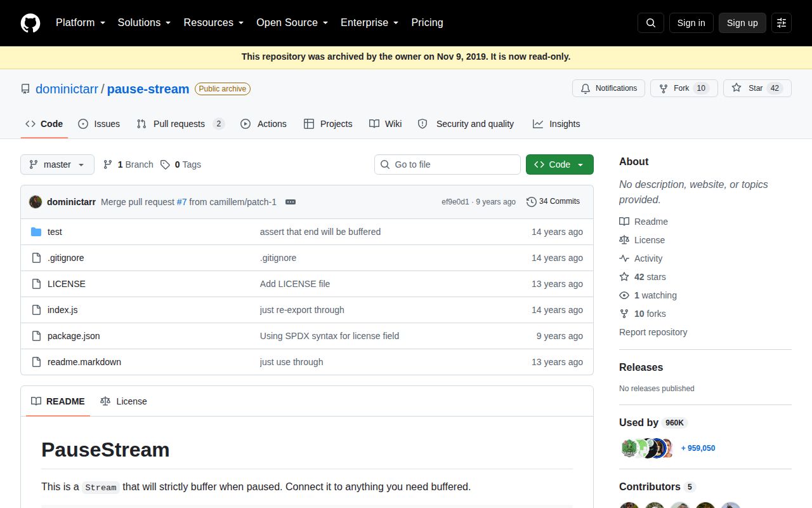View the 1 watching link

(x=648, y=295)
